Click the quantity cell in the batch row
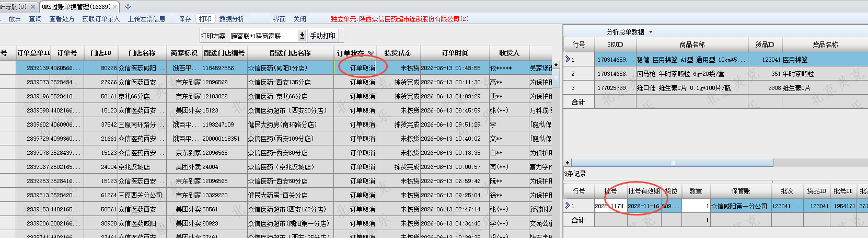 coord(696,206)
